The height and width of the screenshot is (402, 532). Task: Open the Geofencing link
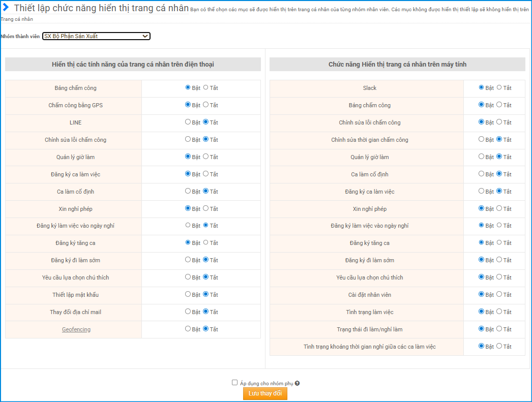76,329
